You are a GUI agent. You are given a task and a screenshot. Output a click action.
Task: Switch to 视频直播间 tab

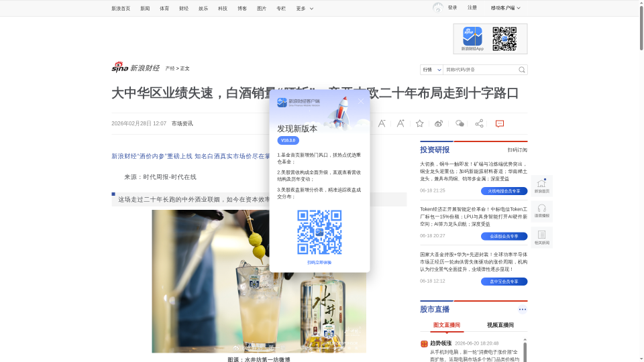click(500, 325)
